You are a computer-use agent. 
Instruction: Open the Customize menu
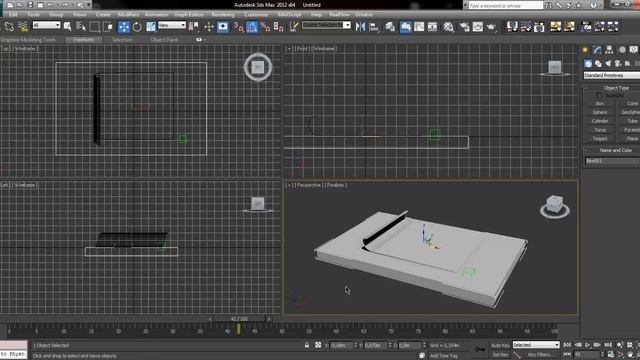(x=256, y=15)
